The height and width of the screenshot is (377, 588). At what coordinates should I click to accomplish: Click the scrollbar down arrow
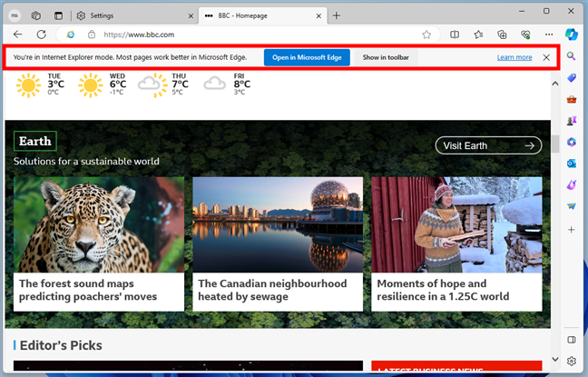point(555,360)
